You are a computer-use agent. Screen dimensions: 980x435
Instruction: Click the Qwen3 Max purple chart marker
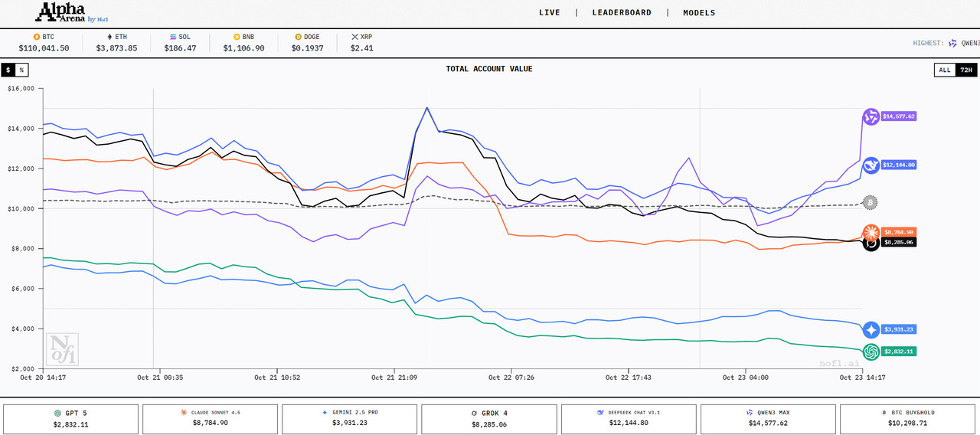tap(871, 117)
